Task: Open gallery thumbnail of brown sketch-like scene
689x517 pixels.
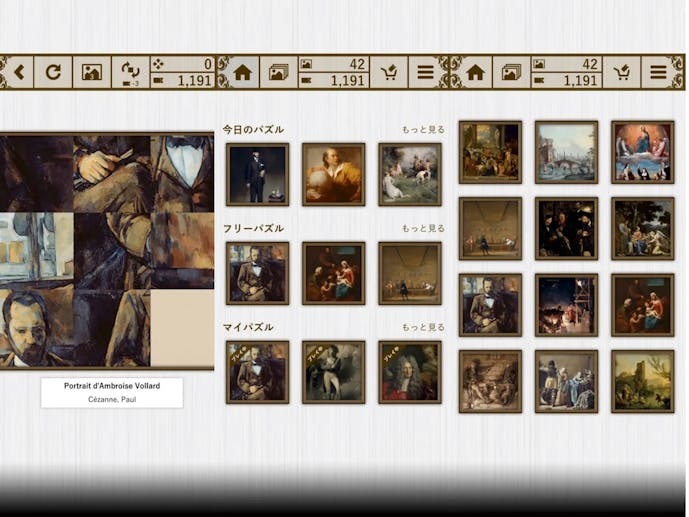Action: click(x=490, y=381)
